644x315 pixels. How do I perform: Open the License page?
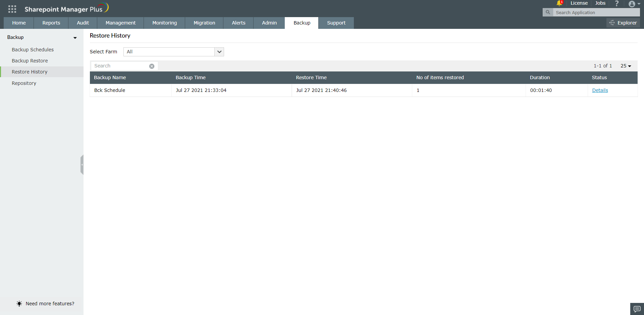pos(579,3)
